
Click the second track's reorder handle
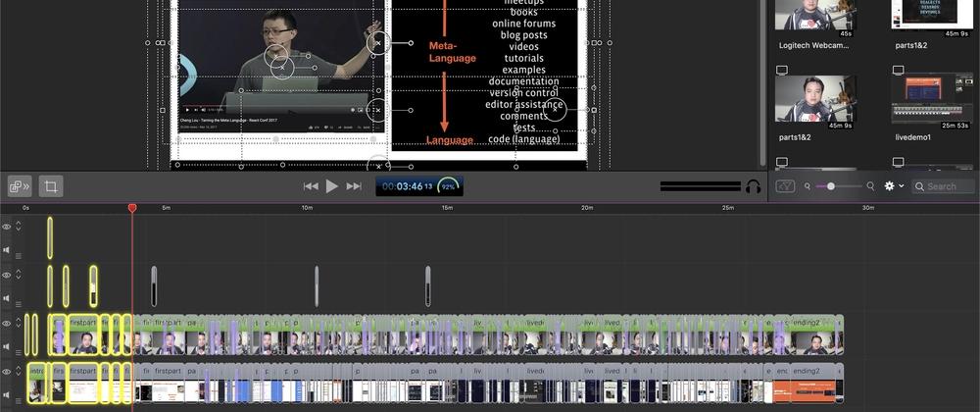18,303
